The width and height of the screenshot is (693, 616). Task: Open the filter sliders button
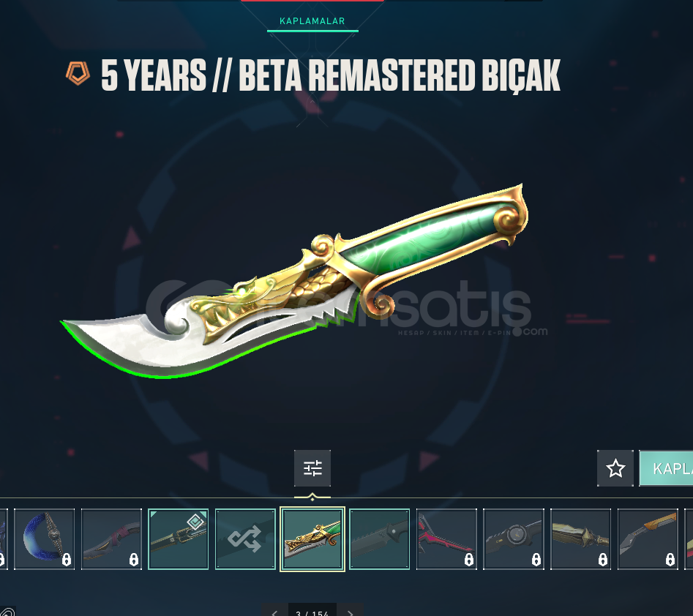pyautogui.click(x=312, y=468)
